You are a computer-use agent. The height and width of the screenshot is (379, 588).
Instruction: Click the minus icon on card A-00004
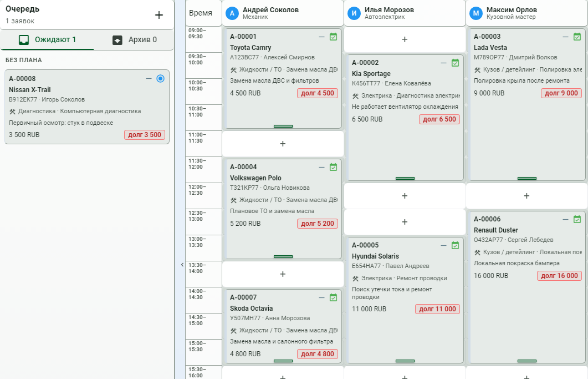click(x=321, y=167)
